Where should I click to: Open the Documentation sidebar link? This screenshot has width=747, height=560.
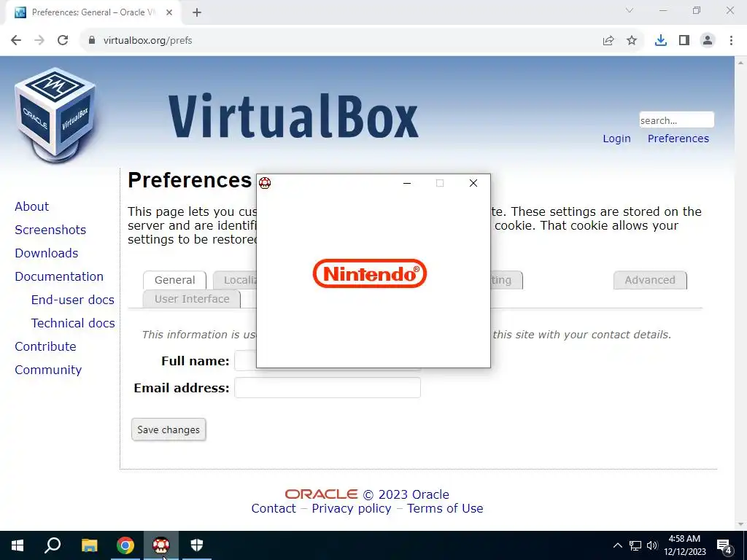tap(59, 276)
